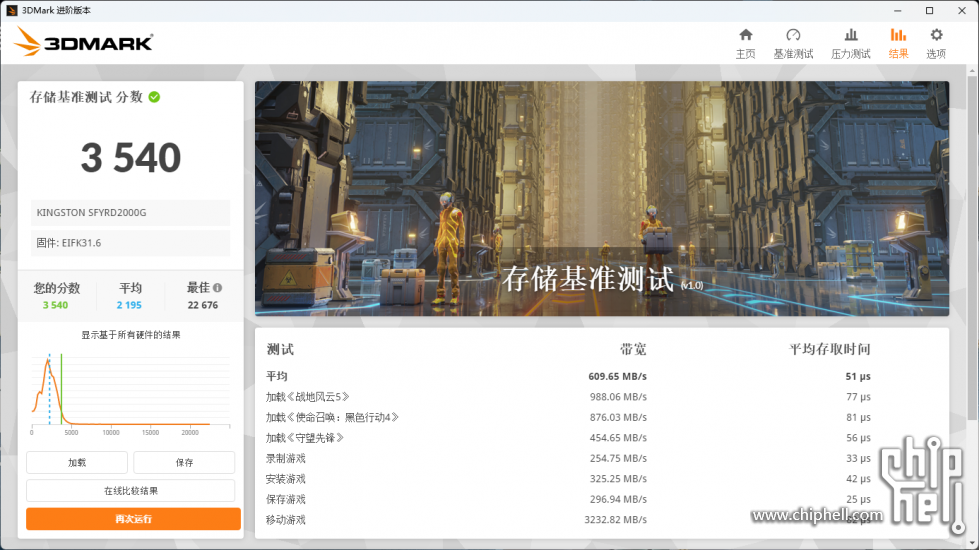Click average access time 51 µs
The width and height of the screenshot is (979, 550).
click(858, 376)
